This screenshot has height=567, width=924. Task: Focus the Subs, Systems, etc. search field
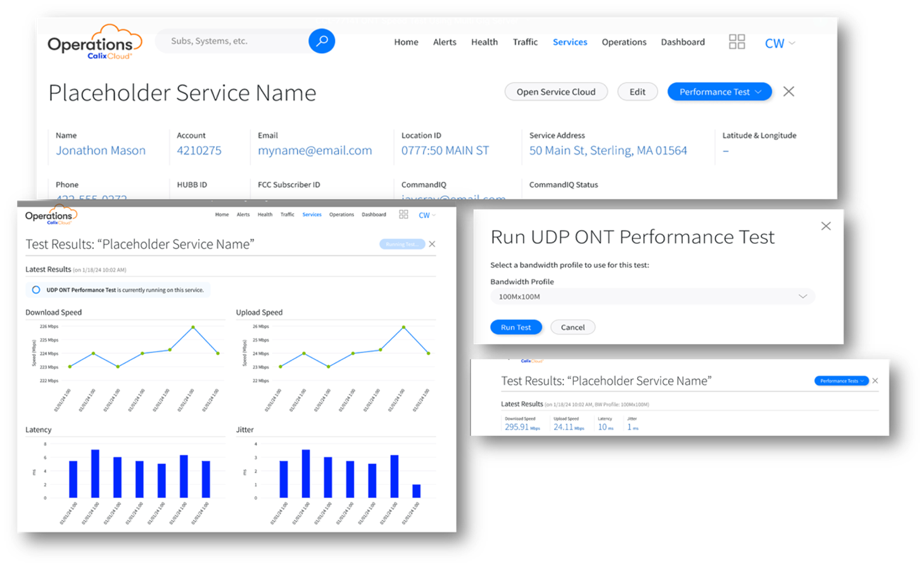[231, 41]
